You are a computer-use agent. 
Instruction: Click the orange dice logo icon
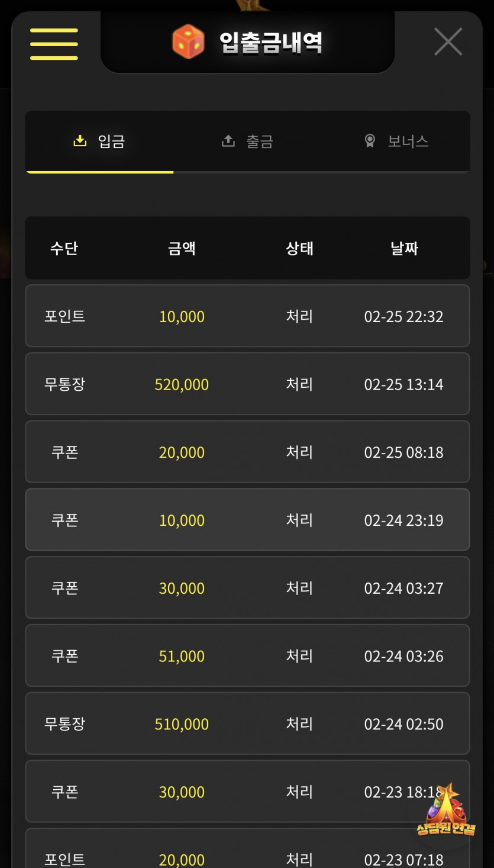(x=188, y=42)
